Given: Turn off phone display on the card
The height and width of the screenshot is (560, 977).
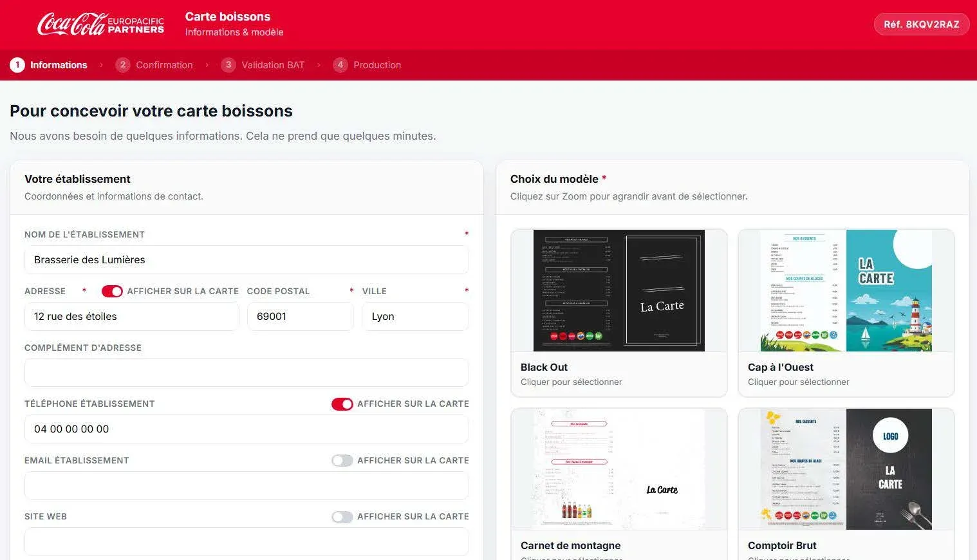Looking at the screenshot, I should point(342,404).
